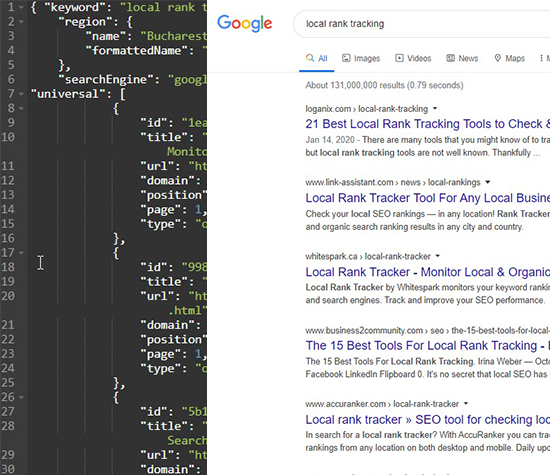Open 'Local rank tracker » SEO tool' result
The width and height of the screenshot is (550, 475).
pos(428,420)
